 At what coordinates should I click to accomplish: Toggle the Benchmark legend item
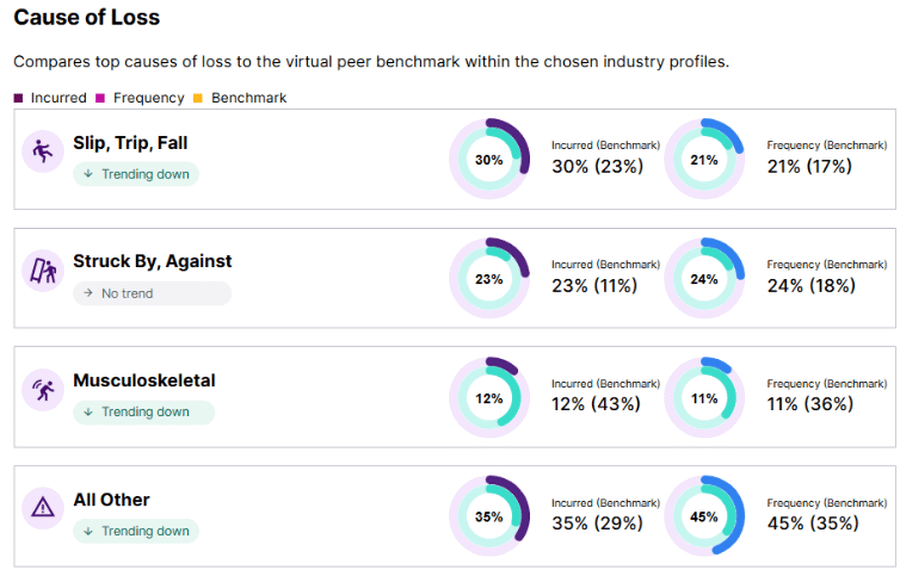tap(240, 98)
